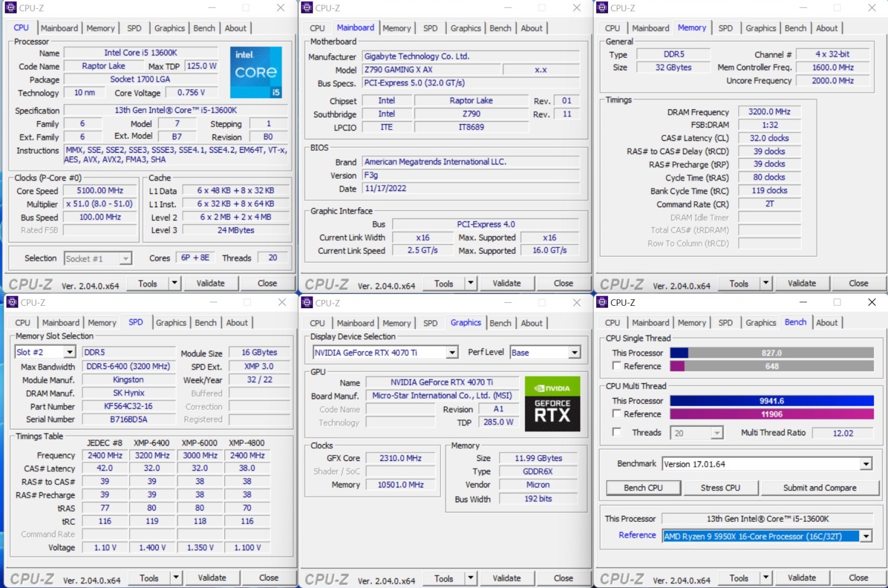Select Mainboard tab in the Intel CPU window
Image resolution: width=888 pixels, height=588 pixels.
click(x=59, y=28)
